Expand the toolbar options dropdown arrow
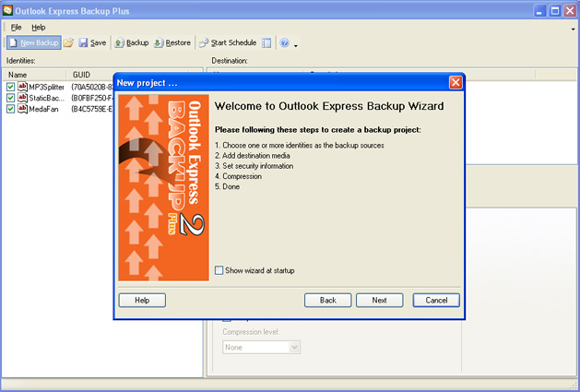The image size is (580, 392). pyautogui.click(x=296, y=46)
